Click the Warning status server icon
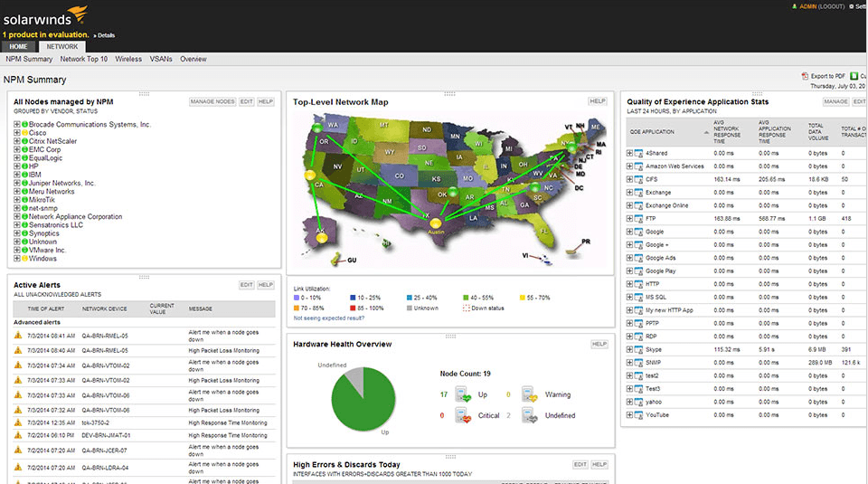The width and height of the screenshot is (868, 484). (529, 394)
